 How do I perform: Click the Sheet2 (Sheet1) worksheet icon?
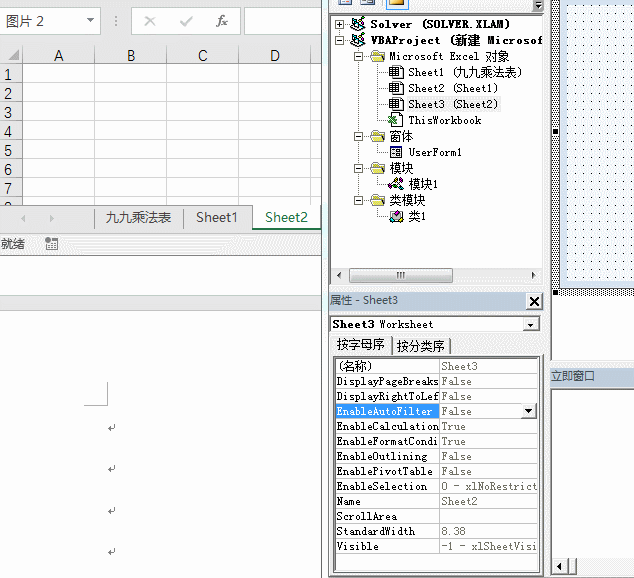tap(396, 88)
